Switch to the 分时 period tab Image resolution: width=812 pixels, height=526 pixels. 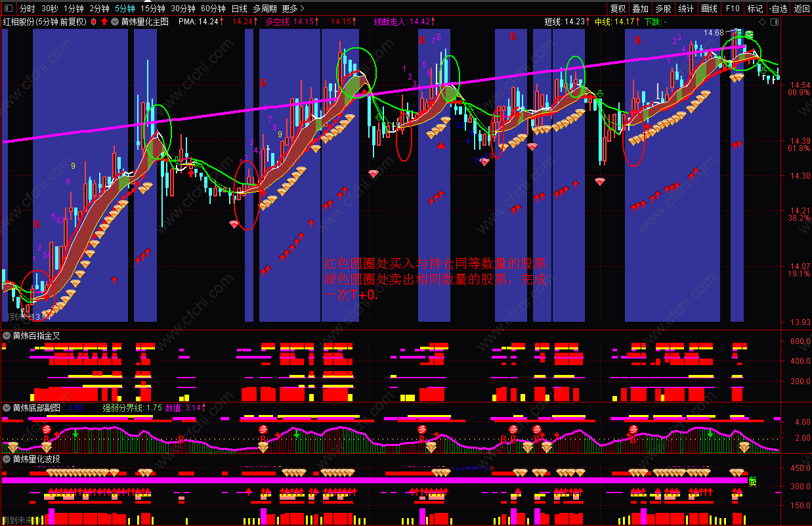tap(28, 9)
